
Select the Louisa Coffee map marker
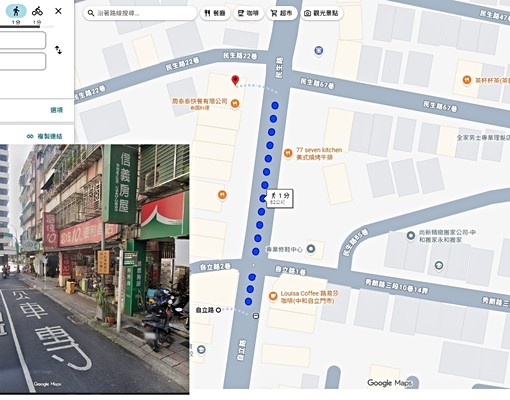click(273, 296)
